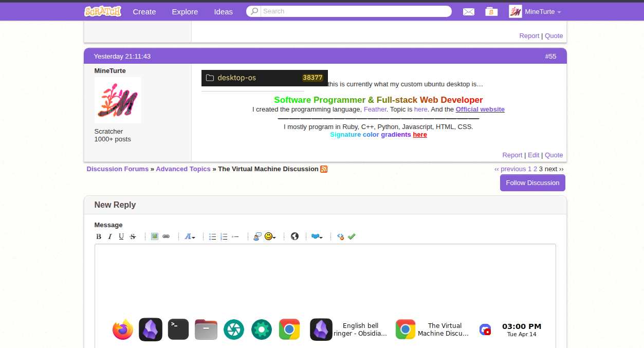Toggle bold formatting in message editor
644x348 pixels.
pos(99,236)
